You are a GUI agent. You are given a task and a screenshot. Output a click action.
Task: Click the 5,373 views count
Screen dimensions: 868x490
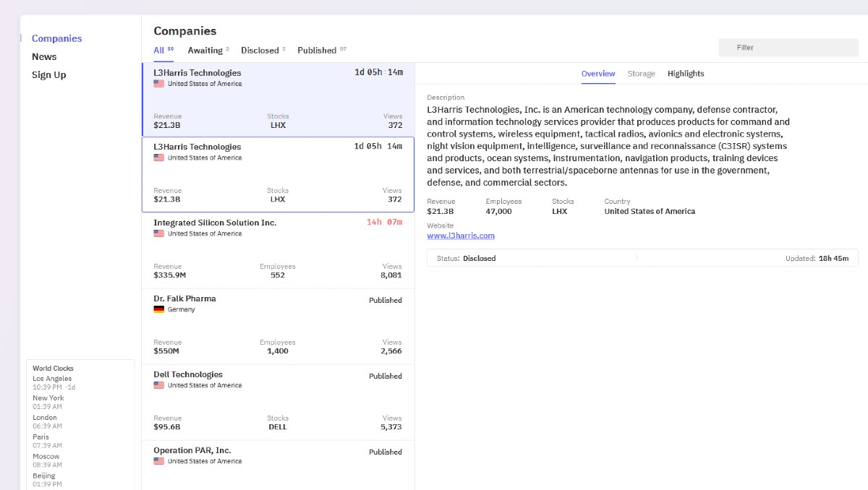391,427
